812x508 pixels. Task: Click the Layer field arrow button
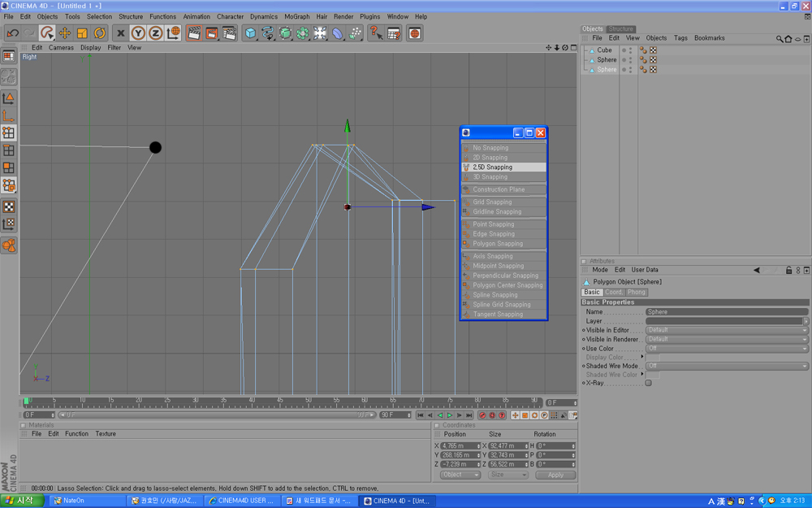pyautogui.click(x=806, y=321)
